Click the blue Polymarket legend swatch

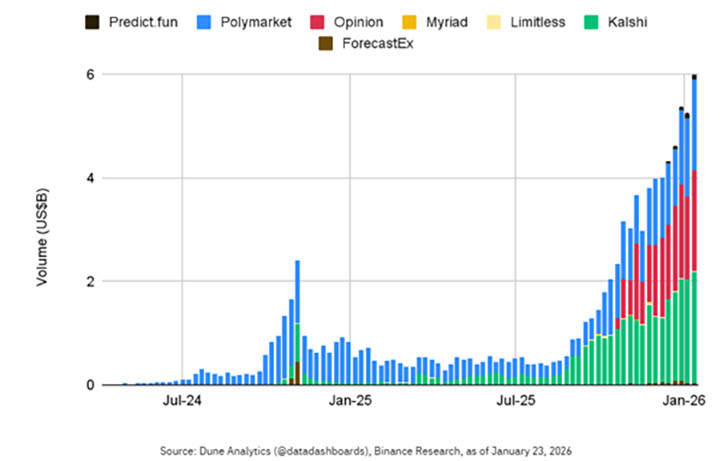click(204, 22)
